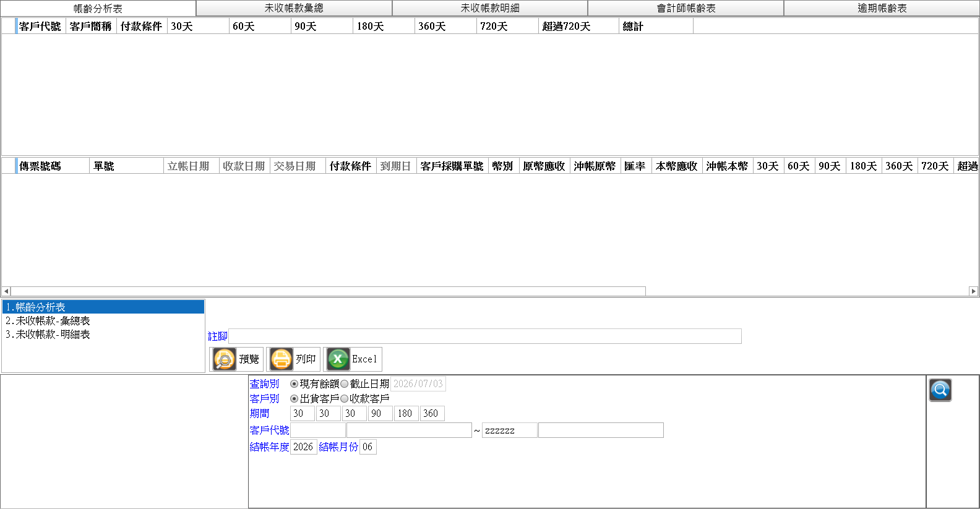The width and height of the screenshot is (980, 509).
Task: Switch to the 未收帳款彙總 tab
Action: [294, 8]
